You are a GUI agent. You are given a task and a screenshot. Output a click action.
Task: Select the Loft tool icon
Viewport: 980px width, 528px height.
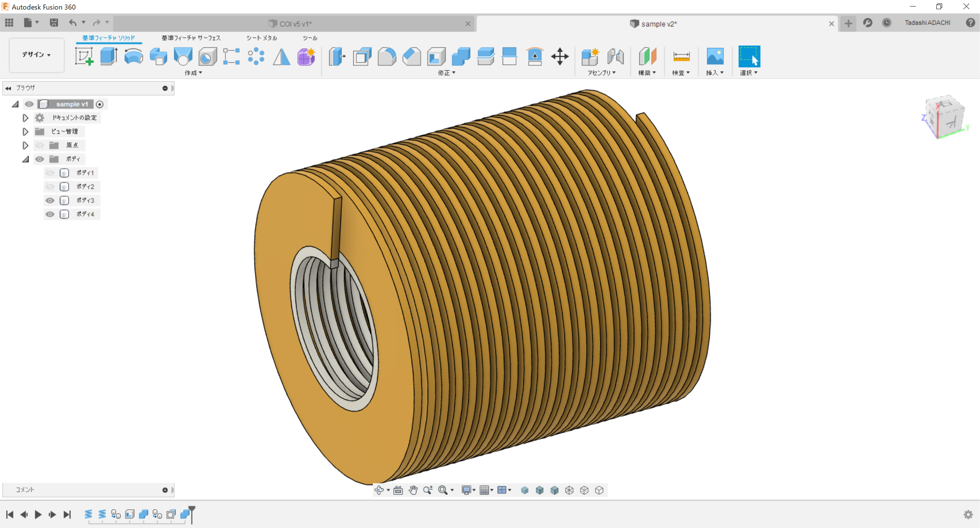click(x=183, y=56)
